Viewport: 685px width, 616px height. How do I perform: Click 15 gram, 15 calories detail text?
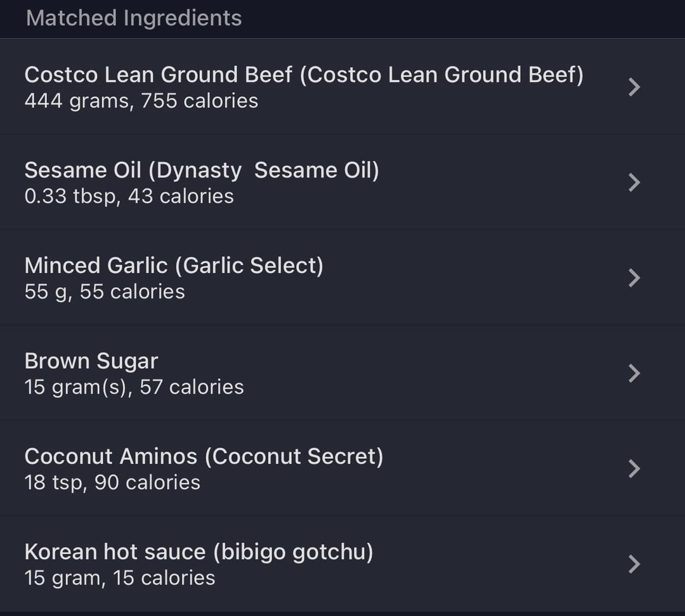[x=120, y=579]
